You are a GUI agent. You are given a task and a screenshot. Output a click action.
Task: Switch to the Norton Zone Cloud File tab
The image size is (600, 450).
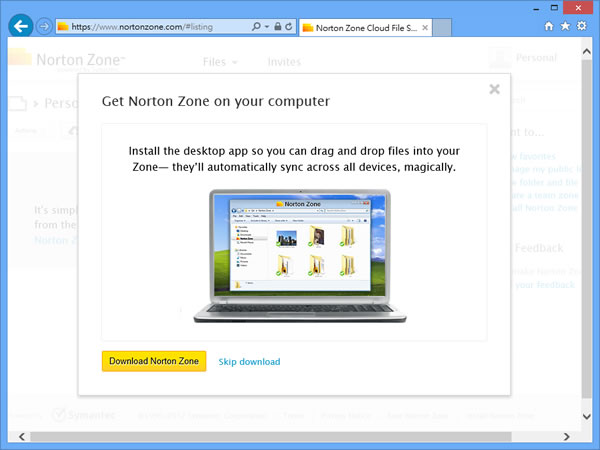pyautogui.click(x=365, y=28)
